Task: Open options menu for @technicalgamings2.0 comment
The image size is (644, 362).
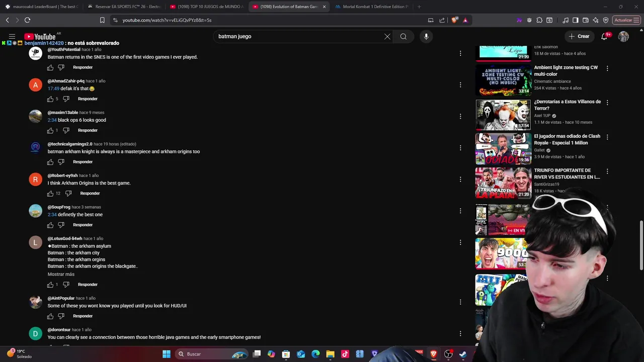Action: (x=460, y=148)
